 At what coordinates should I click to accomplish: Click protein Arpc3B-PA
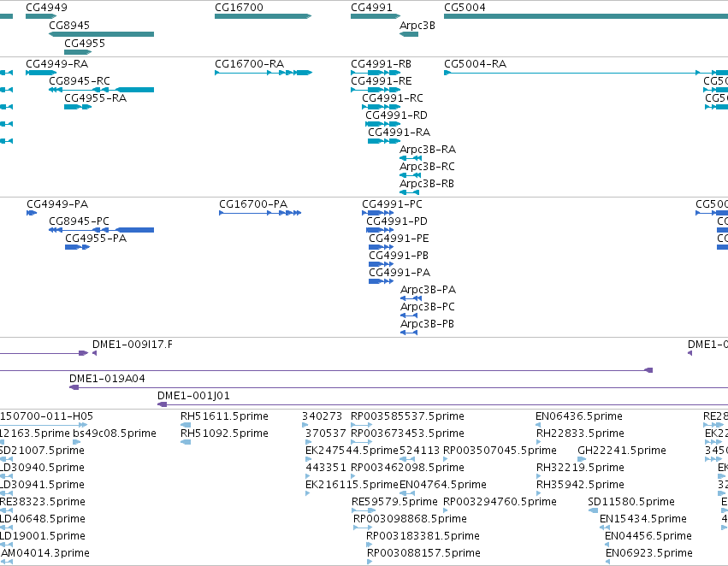pos(428,290)
